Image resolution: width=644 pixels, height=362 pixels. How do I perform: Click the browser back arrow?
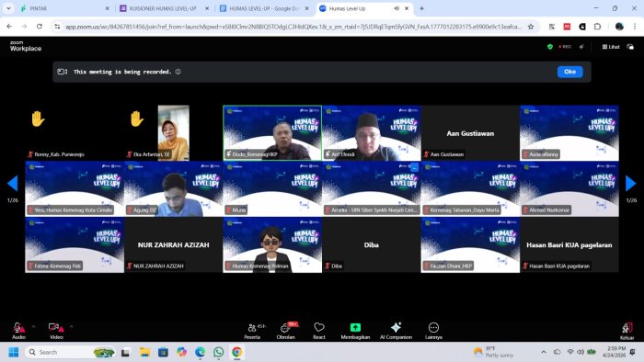point(9,27)
